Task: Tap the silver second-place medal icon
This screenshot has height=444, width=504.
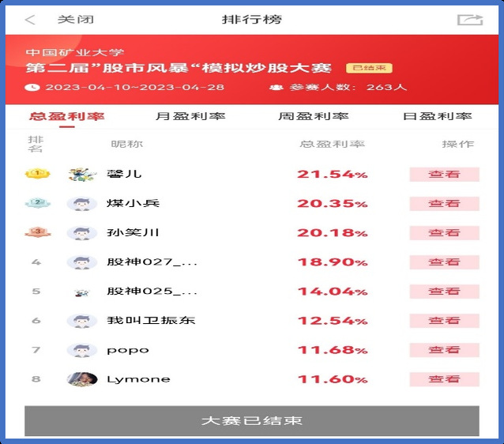Action: (x=36, y=203)
